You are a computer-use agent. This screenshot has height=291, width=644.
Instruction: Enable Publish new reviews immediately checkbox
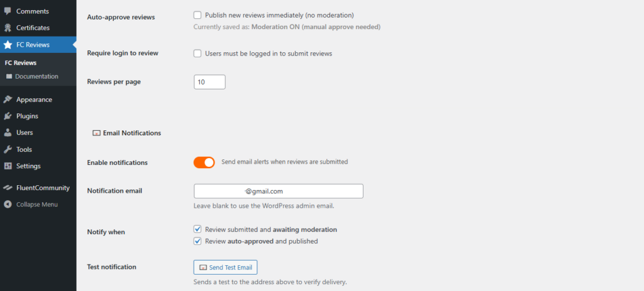tap(197, 15)
